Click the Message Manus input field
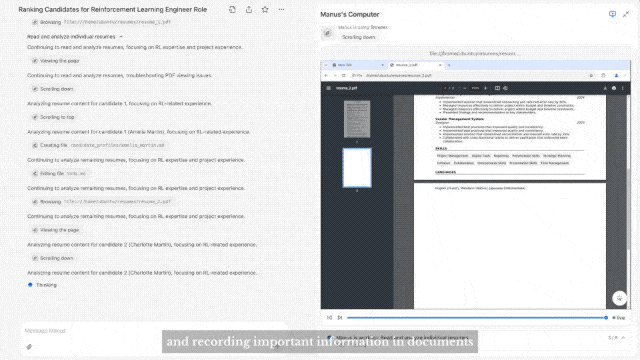Viewport: 640px width, 360px height. tap(155, 331)
